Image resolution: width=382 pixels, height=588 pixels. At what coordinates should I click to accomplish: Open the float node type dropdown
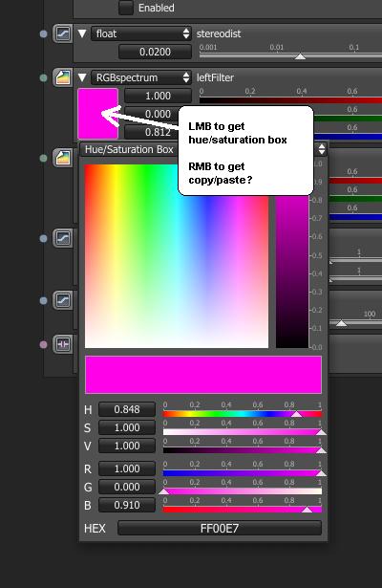pos(141,33)
